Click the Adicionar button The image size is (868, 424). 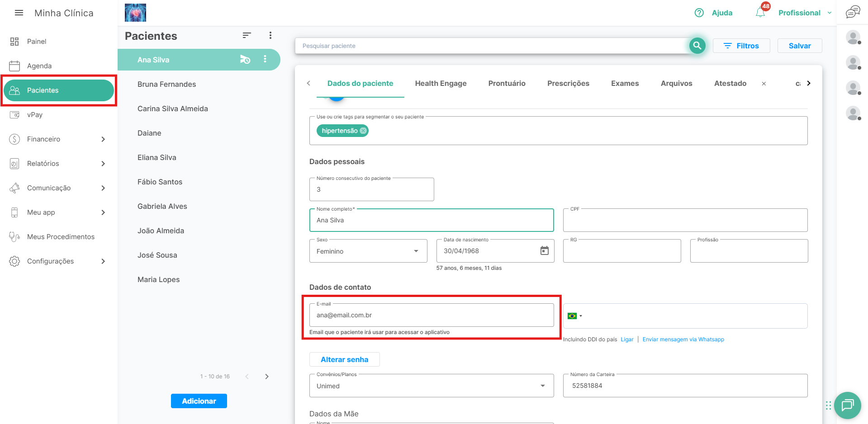tap(199, 401)
